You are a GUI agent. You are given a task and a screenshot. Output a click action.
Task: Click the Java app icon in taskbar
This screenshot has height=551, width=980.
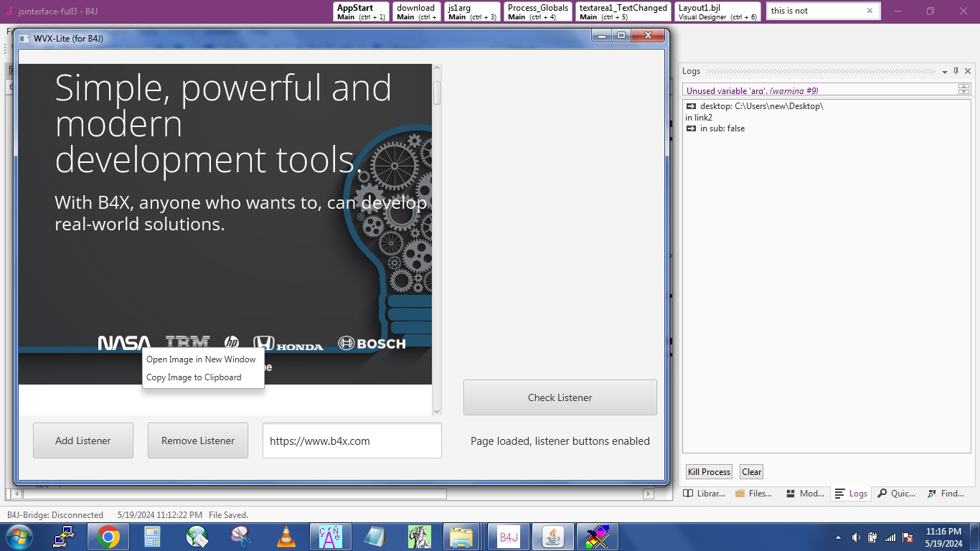click(x=552, y=537)
